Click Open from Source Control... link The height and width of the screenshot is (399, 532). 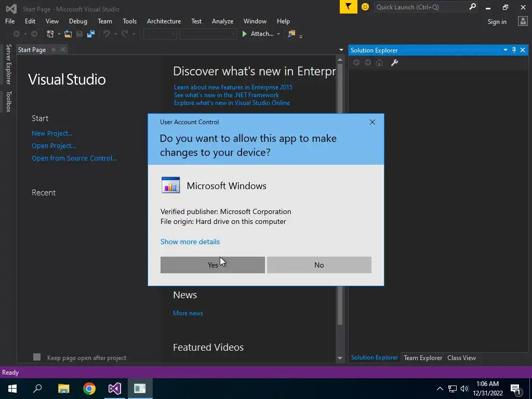pyautogui.click(x=74, y=158)
